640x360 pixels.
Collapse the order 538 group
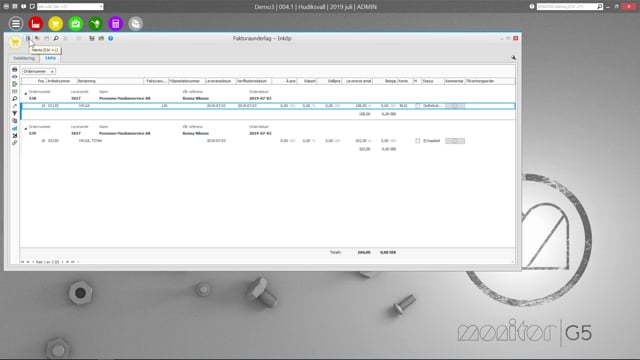point(26,93)
